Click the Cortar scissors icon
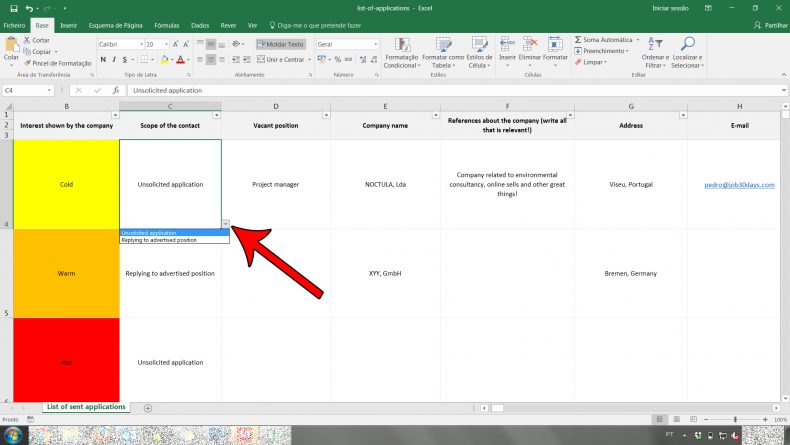 (x=27, y=40)
